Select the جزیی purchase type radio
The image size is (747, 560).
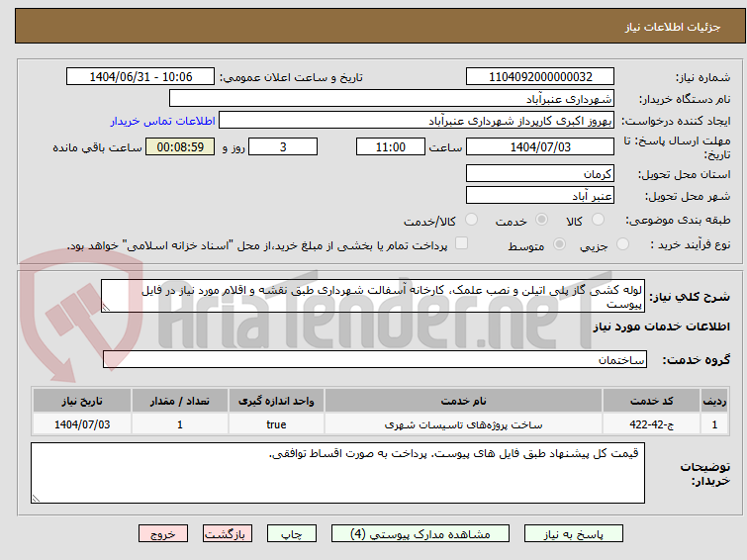tap(622, 244)
